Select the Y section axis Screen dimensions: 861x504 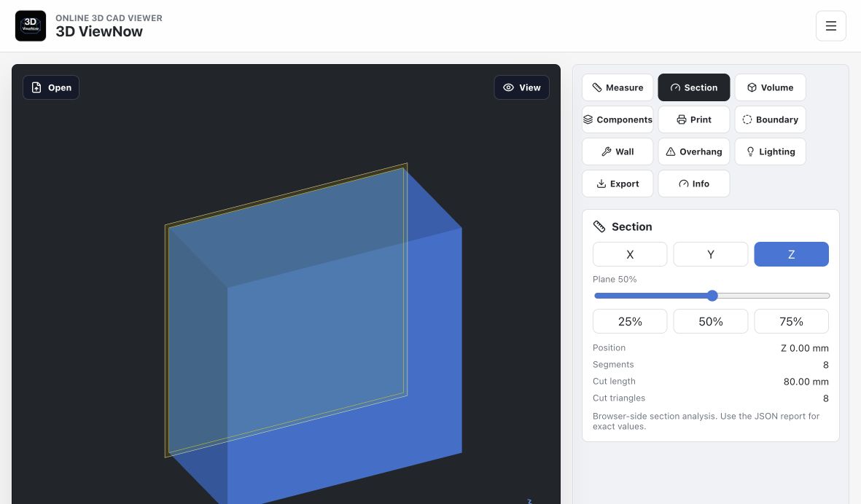click(x=711, y=254)
